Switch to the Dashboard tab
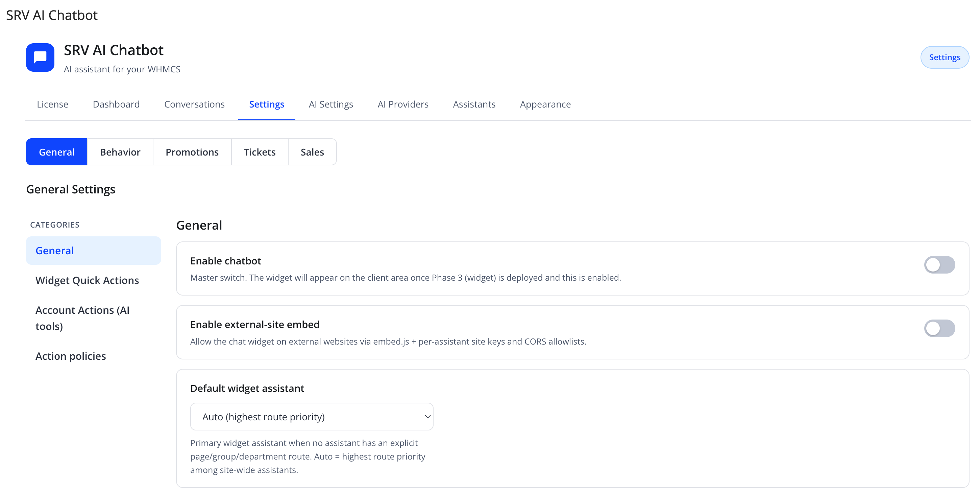This screenshot has height=493, width=980. [116, 104]
